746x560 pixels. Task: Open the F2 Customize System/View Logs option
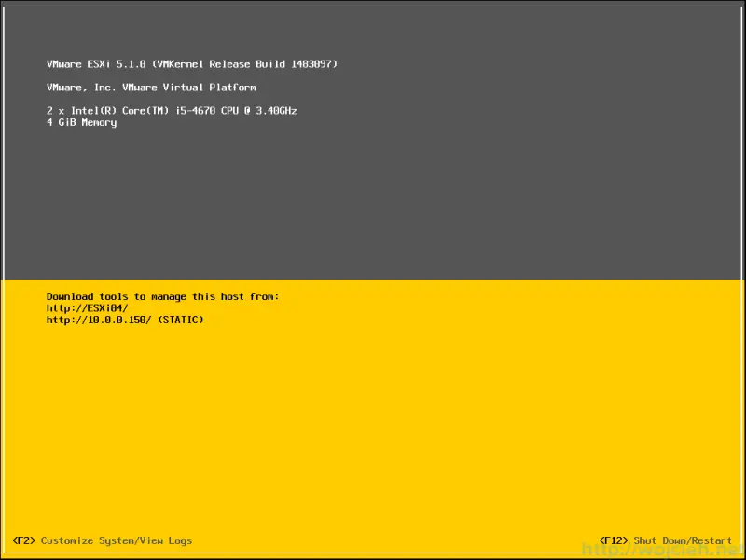(x=104, y=540)
